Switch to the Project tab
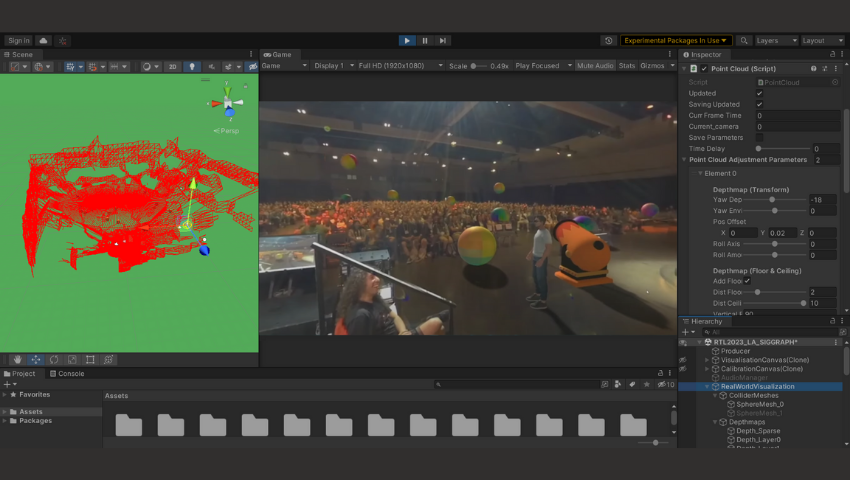The image size is (850, 480). coord(20,374)
